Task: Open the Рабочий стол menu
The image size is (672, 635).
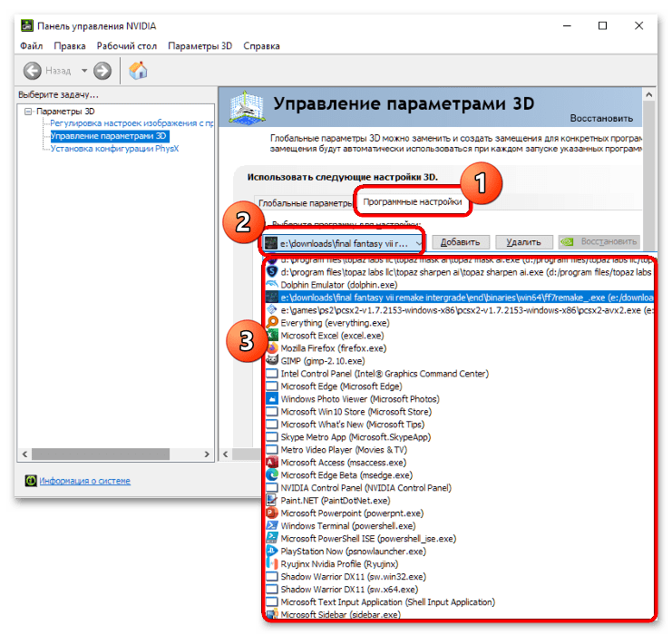Action: click(126, 46)
